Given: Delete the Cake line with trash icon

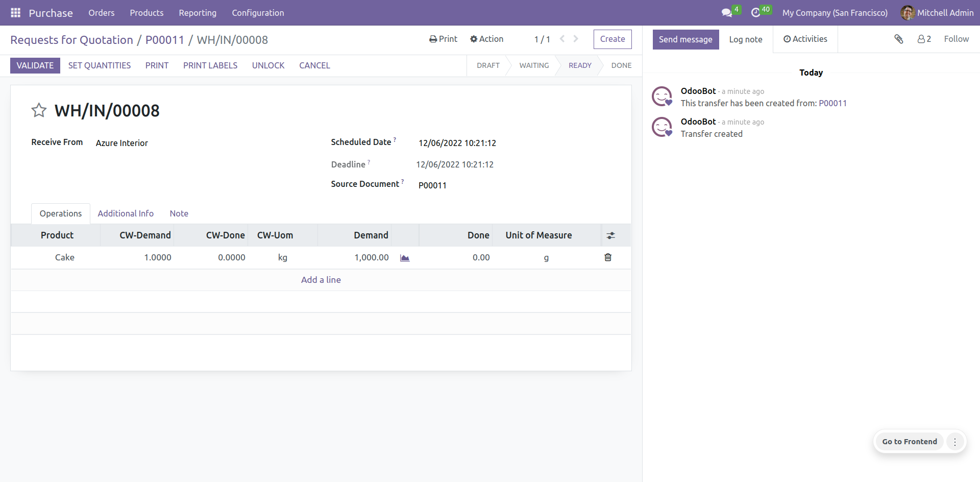Looking at the screenshot, I should (608, 257).
